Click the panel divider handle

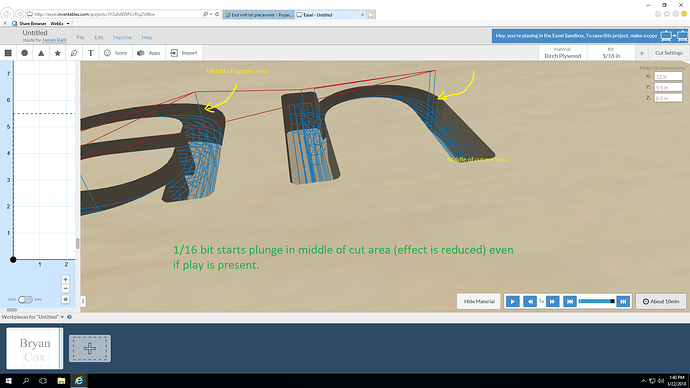pyautogui.click(x=83, y=301)
